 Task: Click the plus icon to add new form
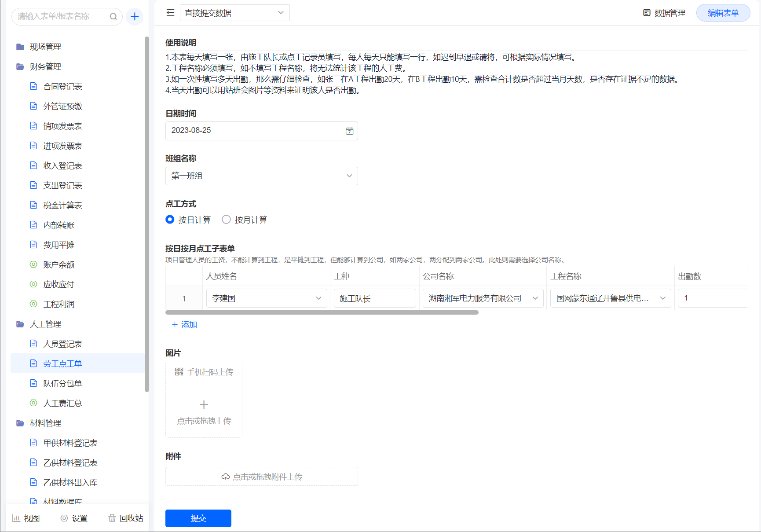tap(135, 17)
